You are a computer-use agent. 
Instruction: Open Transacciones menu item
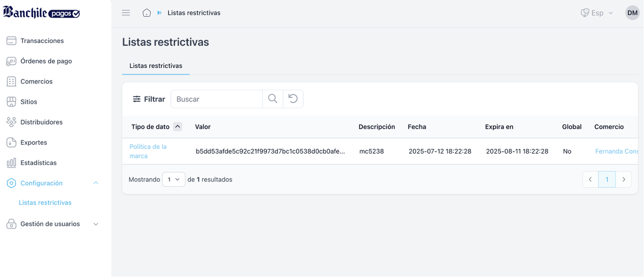coord(42,40)
